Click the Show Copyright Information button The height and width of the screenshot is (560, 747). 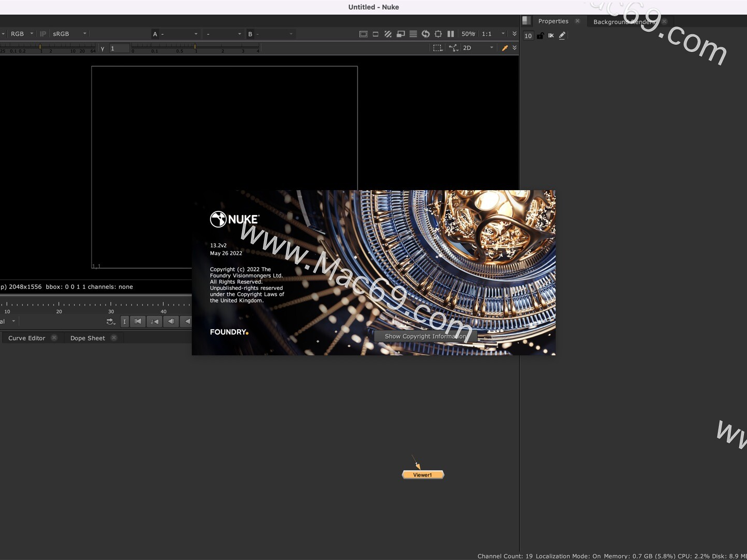click(425, 336)
